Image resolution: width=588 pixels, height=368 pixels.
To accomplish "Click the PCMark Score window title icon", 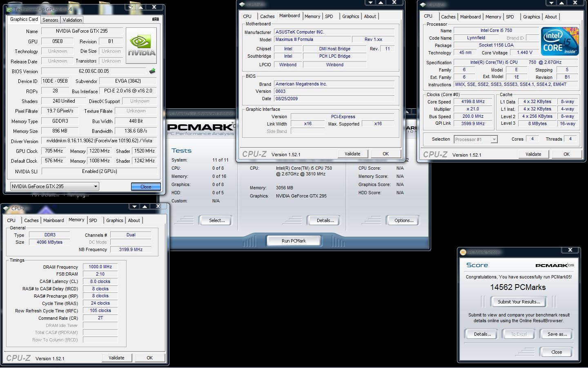I will [x=463, y=252].
